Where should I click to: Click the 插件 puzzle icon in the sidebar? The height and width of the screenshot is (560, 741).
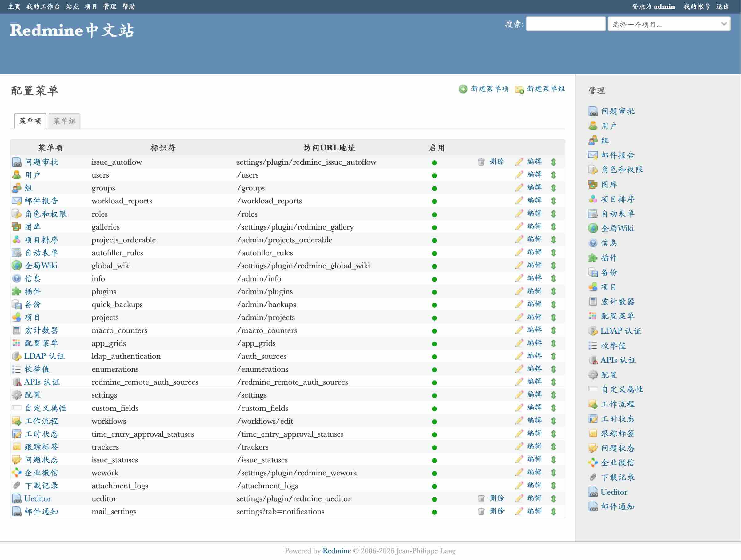point(593,258)
